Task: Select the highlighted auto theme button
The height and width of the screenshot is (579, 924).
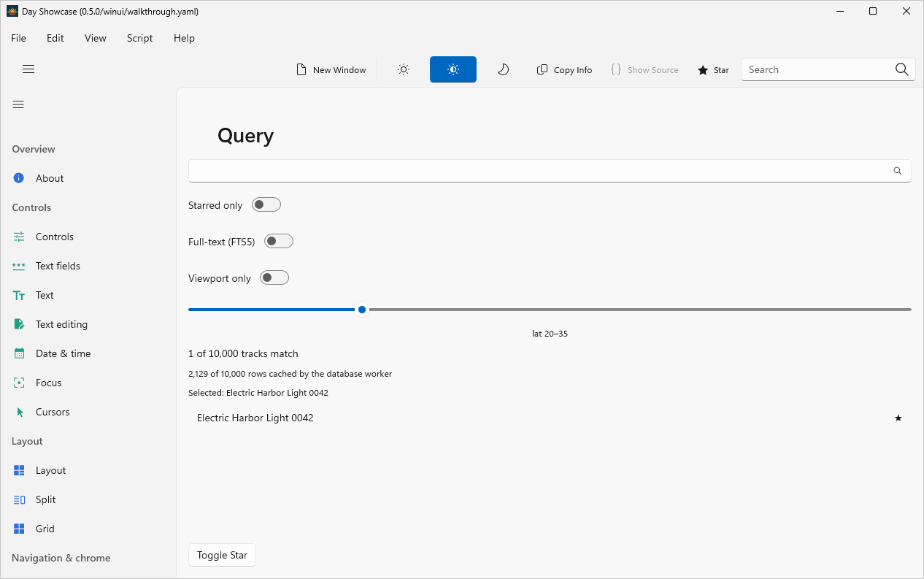Action: click(x=453, y=69)
